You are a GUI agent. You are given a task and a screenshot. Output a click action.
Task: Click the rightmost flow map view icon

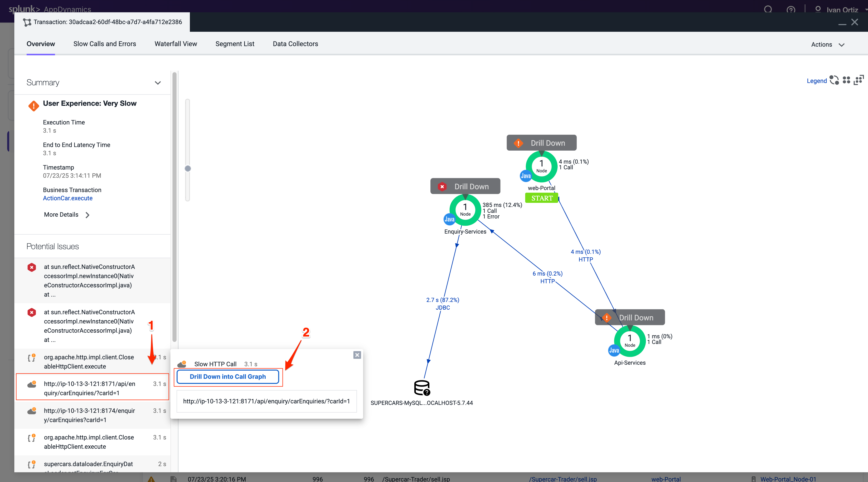(x=859, y=80)
